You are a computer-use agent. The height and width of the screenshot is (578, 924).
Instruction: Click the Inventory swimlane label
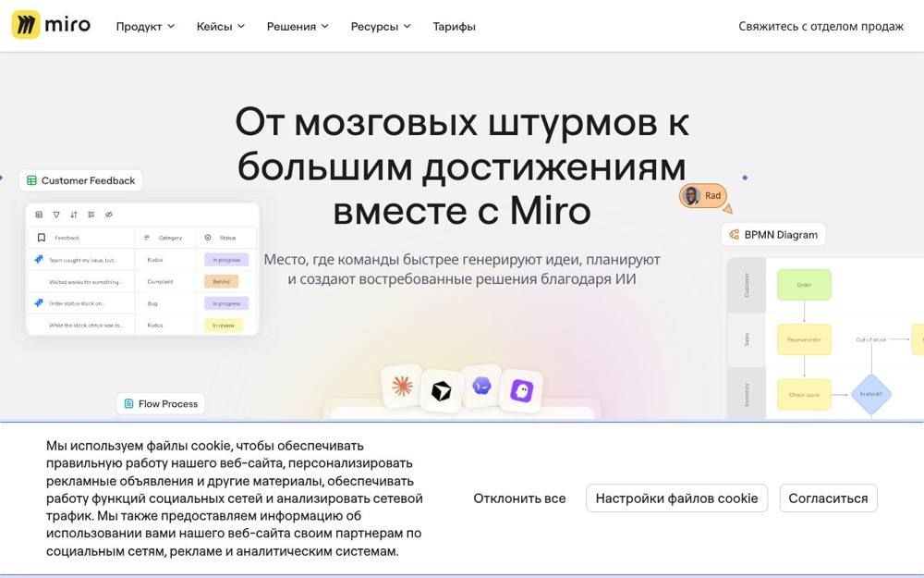[x=747, y=394]
